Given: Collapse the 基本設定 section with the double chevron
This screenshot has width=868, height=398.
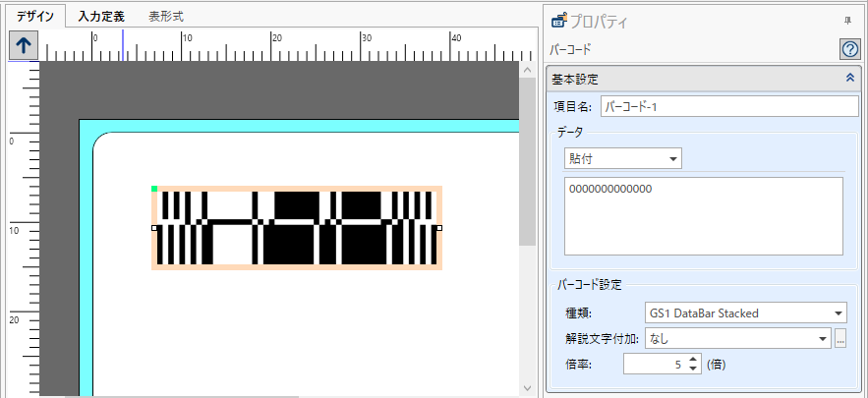Looking at the screenshot, I should 850,78.
